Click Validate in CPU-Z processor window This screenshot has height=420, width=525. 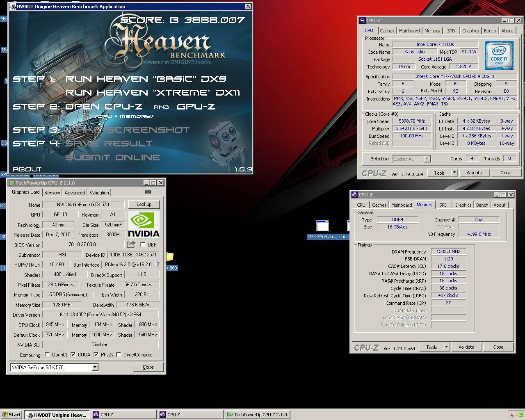pyautogui.click(x=474, y=173)
